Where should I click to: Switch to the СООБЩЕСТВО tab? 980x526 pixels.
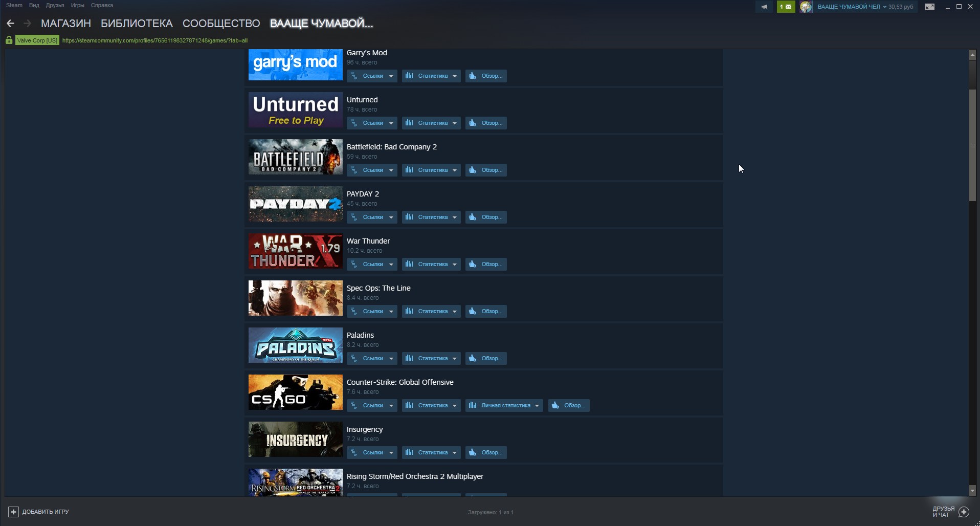[221, 24]
